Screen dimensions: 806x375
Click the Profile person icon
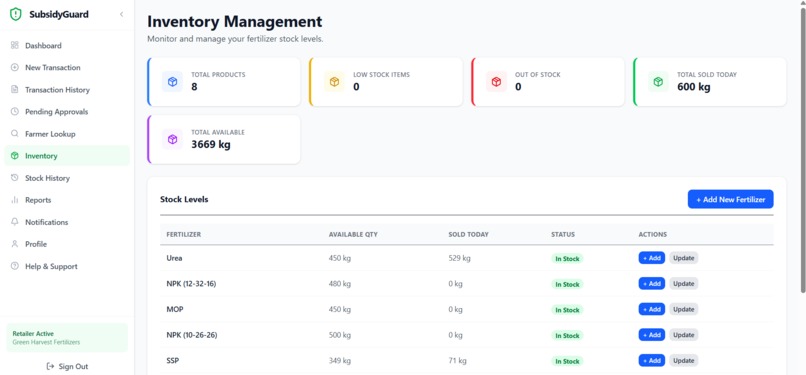click(x=14, y=245)
